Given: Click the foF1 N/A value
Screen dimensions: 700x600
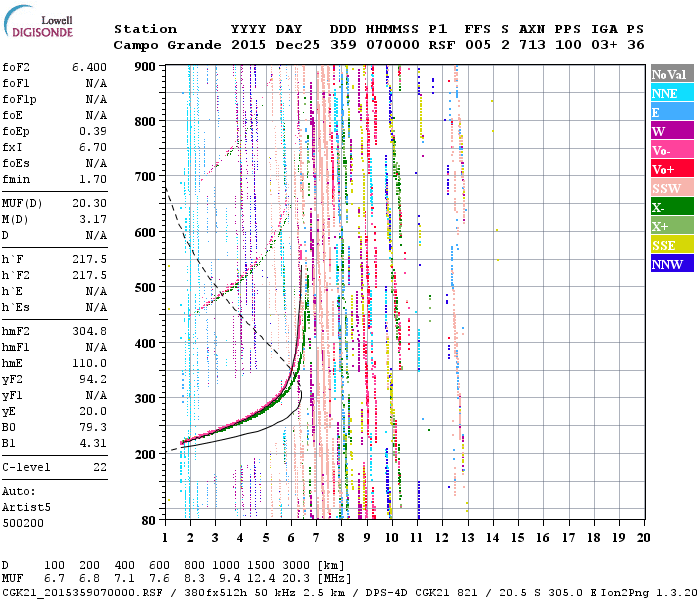Looking at the screenshot, I should pyautogui.click(x=96, y=83).
